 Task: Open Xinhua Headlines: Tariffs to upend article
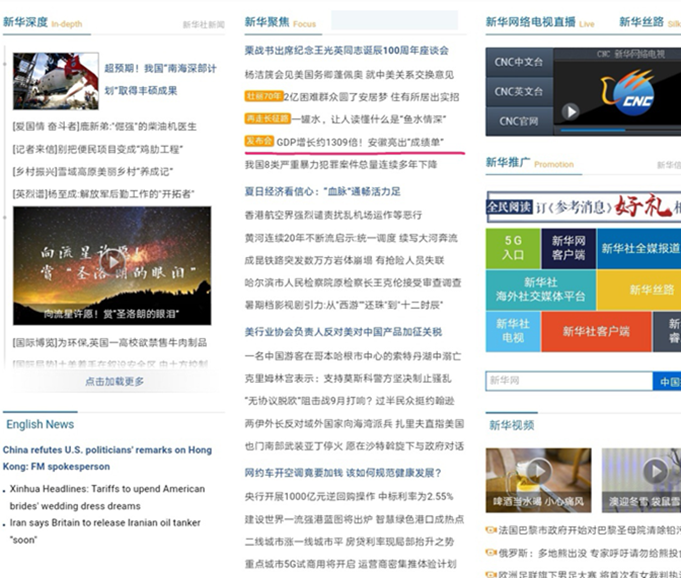tap(107, 497)
